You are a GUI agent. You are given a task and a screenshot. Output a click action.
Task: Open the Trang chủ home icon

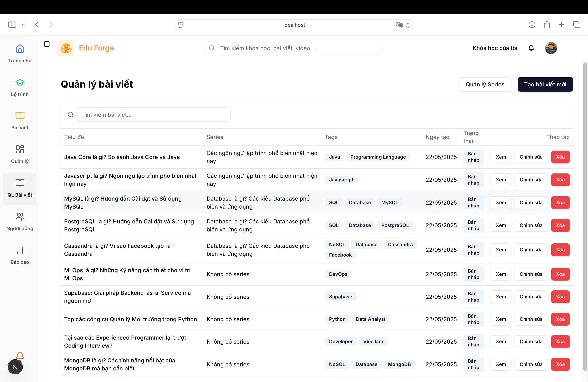(x=20, y=48)
